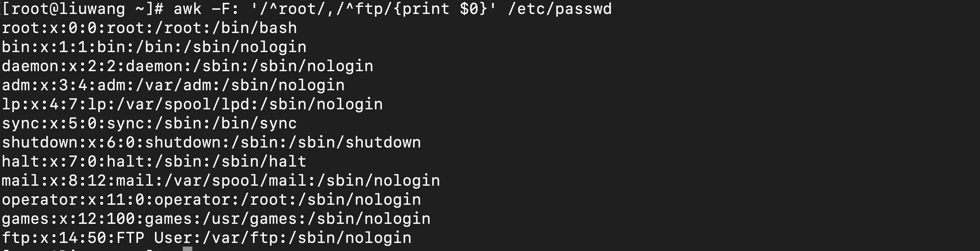The image size is (980, 251).
Task: Click the bin:x:1:1 output line
Action: (154, 47)
